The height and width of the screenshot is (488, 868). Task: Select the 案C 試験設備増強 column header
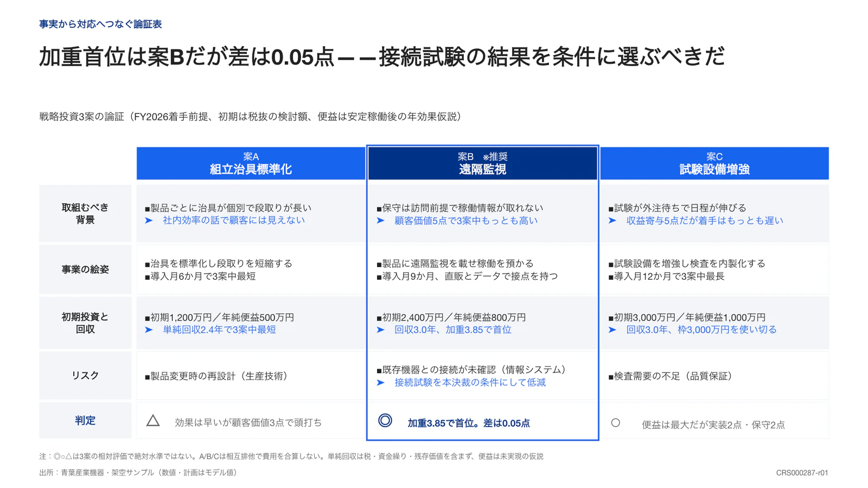tap(714, 163)
